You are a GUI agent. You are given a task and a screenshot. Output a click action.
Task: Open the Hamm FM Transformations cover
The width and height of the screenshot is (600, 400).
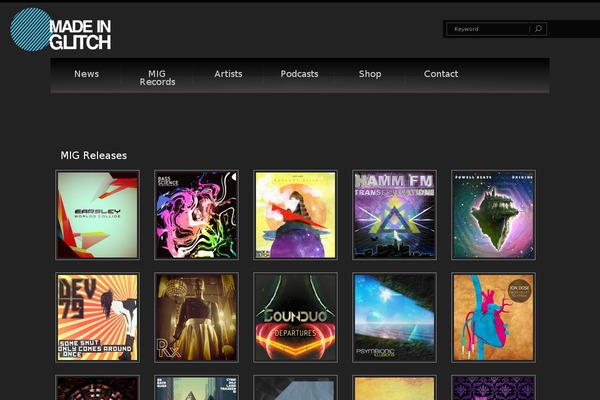pyautogui.click(x=394, y=215)
